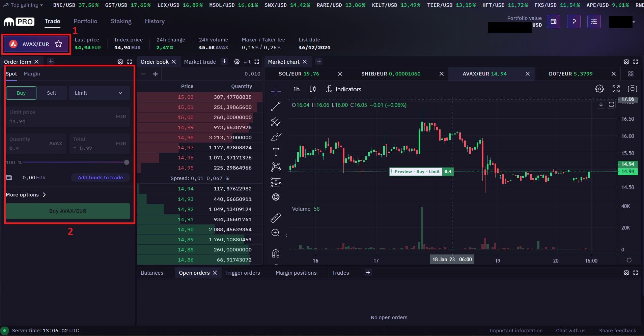Open the chart Indicators menu
Screen dimensions: 644x336
(x=343, y=89)
